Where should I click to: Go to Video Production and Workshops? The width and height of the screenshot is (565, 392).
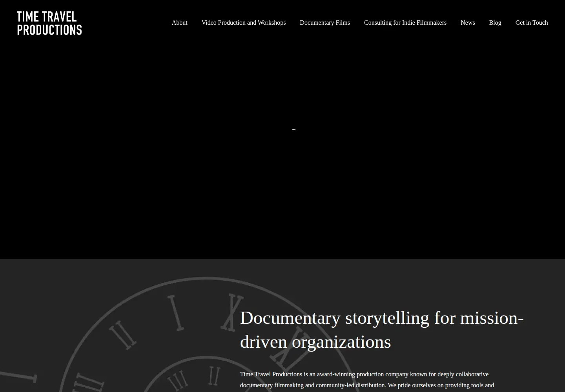(x=244, y=23)
